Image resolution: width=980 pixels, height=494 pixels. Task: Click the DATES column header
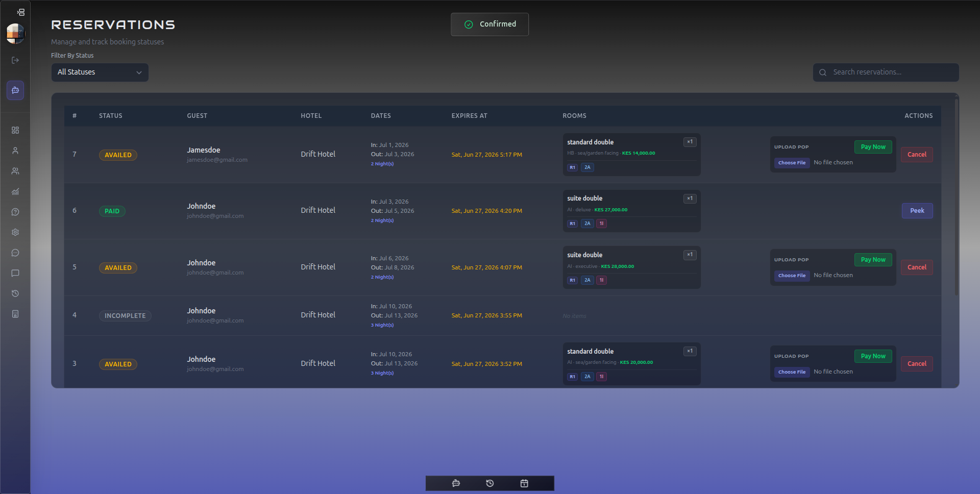pyautogui.click(x=381, y=116)
